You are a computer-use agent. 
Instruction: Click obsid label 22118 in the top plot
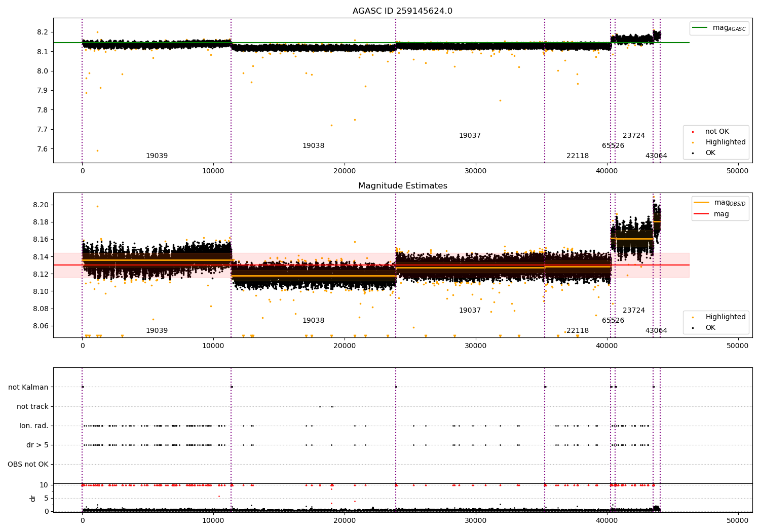578,156
